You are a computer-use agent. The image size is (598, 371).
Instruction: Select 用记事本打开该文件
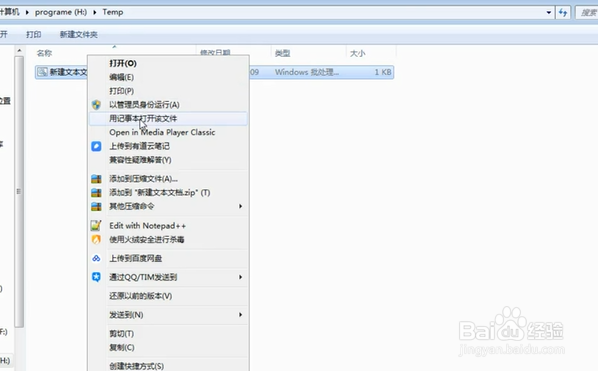click(x=168, y=119)
